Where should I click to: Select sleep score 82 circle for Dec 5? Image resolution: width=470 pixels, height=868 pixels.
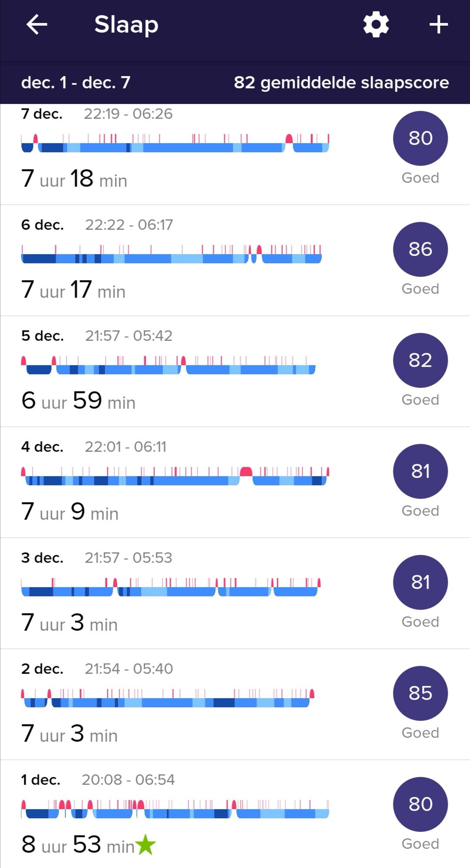click(420, 360)
